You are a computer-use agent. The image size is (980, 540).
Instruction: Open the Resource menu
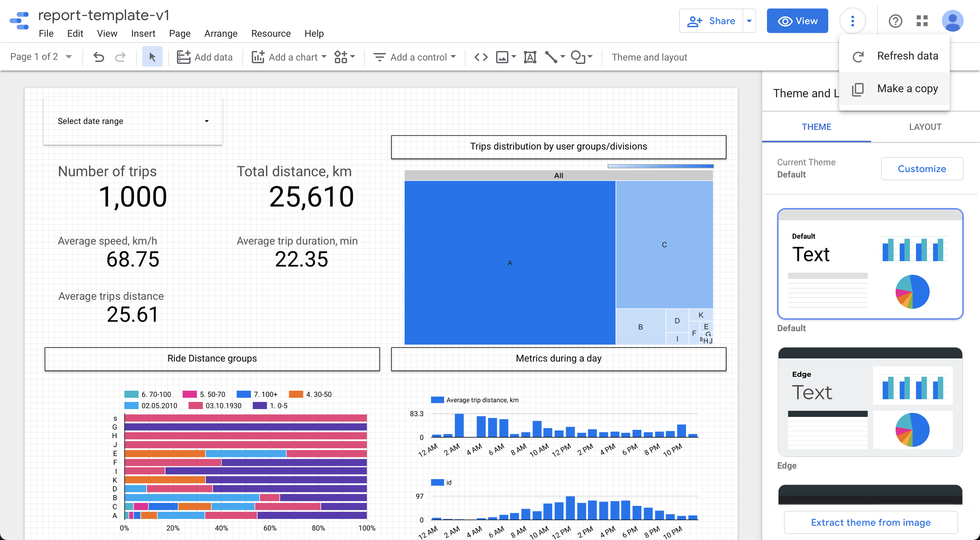271,33
